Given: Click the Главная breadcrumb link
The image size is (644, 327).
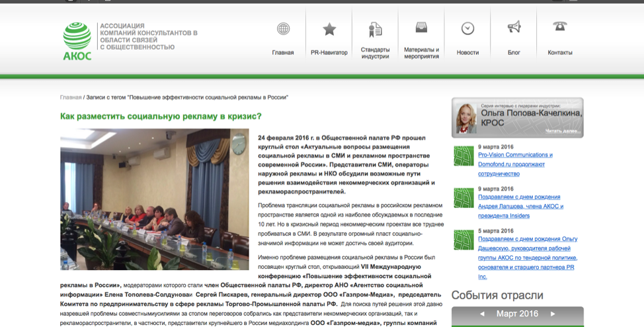Looking at the screenshot, I should point(71,97).
